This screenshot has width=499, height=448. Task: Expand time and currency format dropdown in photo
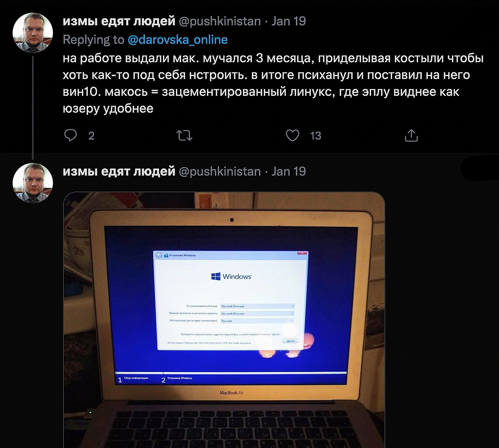(258, 313)
